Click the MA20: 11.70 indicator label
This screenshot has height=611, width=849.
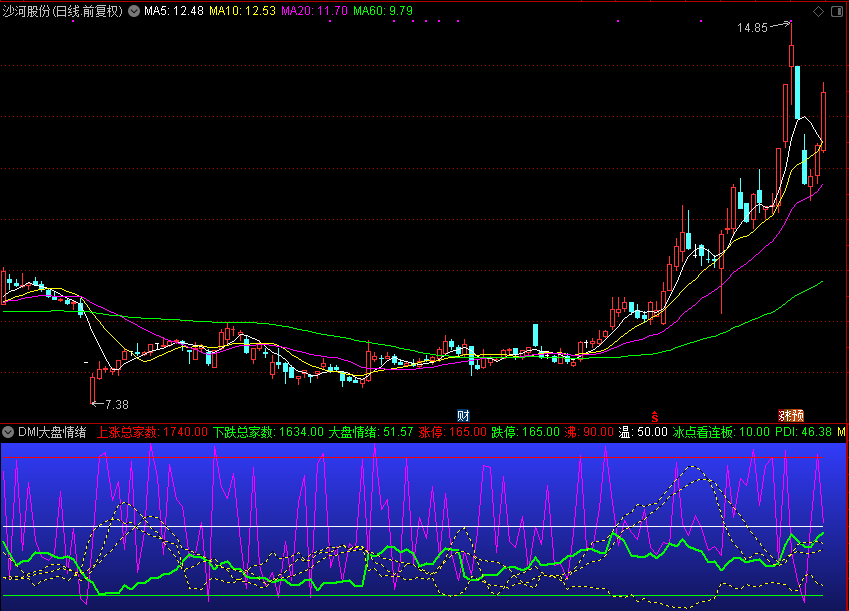(315, 11)
